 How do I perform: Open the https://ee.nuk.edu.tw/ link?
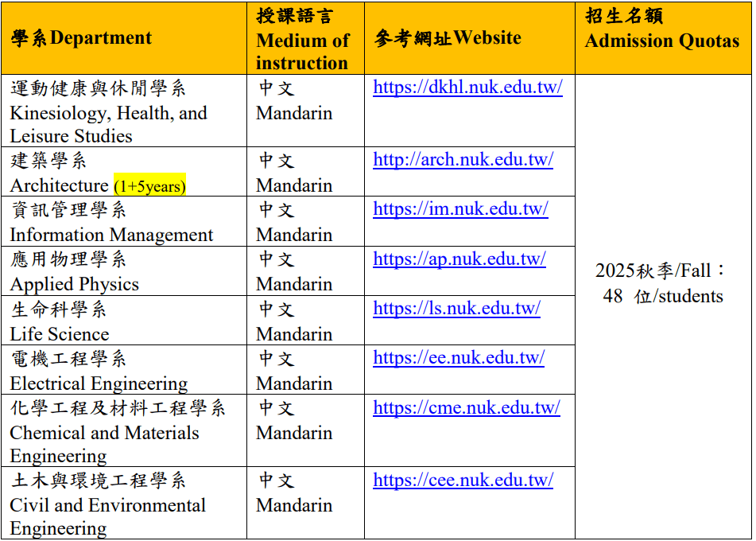pos(459,357)
